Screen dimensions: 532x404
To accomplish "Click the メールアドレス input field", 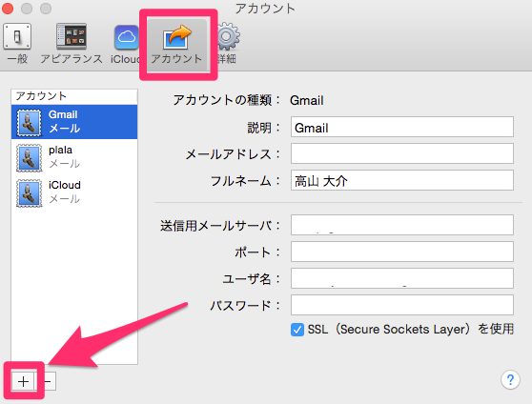I will pos(402,153).
